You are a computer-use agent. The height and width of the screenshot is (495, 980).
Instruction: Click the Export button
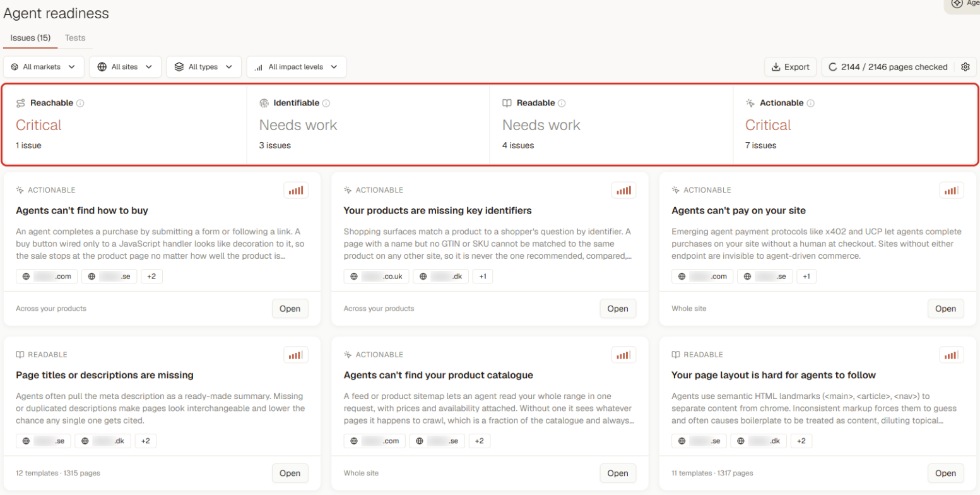pos(790,67)
